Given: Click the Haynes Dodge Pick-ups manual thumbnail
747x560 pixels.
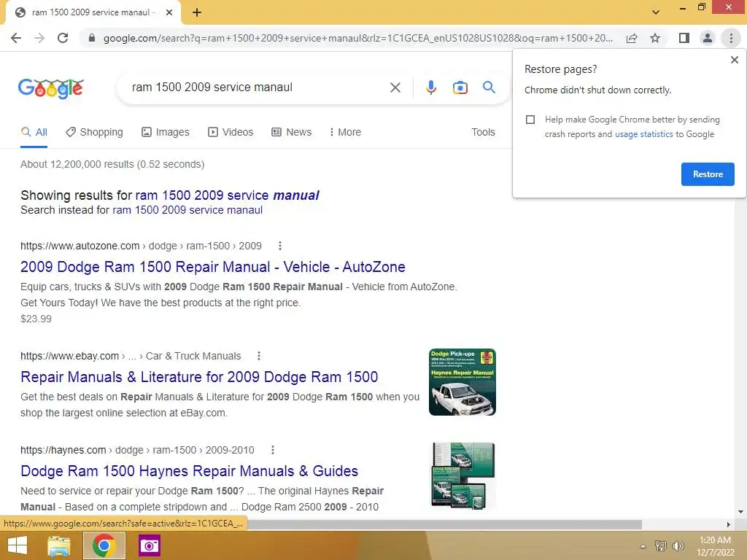Looking at the screenshot, I should click(462, 382).
